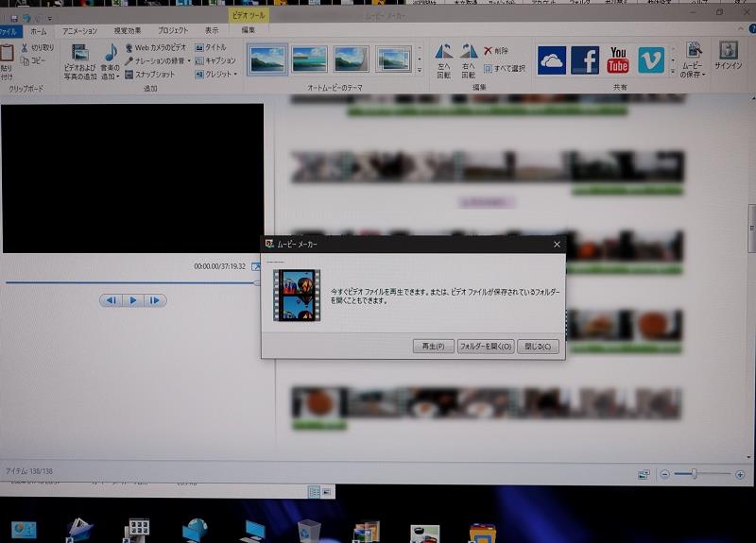Viewport: 756px width, 543px height.
Task: Open the Save movie dropdown arrow
Action: [703, 75]
